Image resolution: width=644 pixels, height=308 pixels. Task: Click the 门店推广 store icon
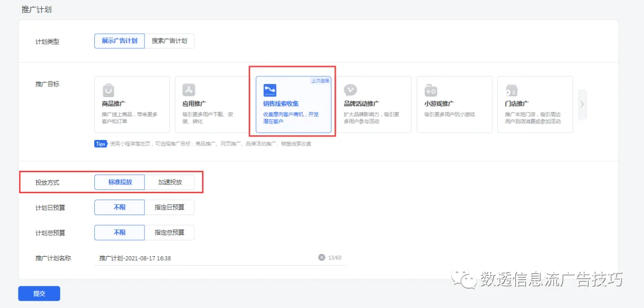click(x=512, y=90)
